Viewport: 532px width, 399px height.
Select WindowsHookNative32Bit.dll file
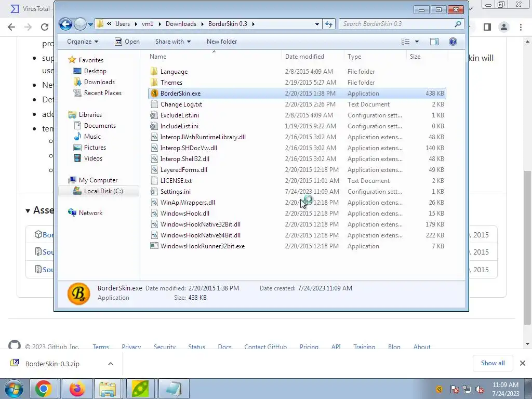point(200,224)
